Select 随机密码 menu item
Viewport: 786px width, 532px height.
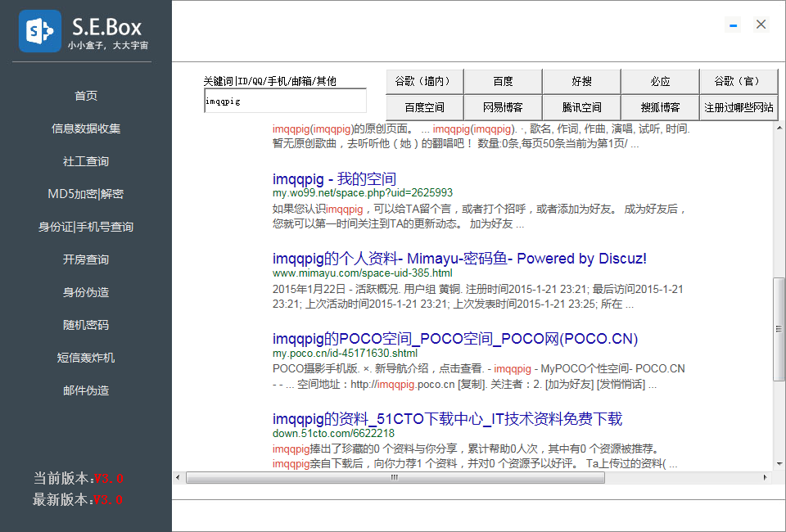coord(86,325)
